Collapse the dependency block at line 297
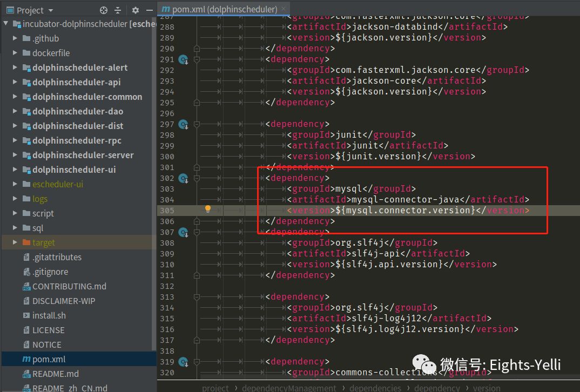 (x=197, y=124)
